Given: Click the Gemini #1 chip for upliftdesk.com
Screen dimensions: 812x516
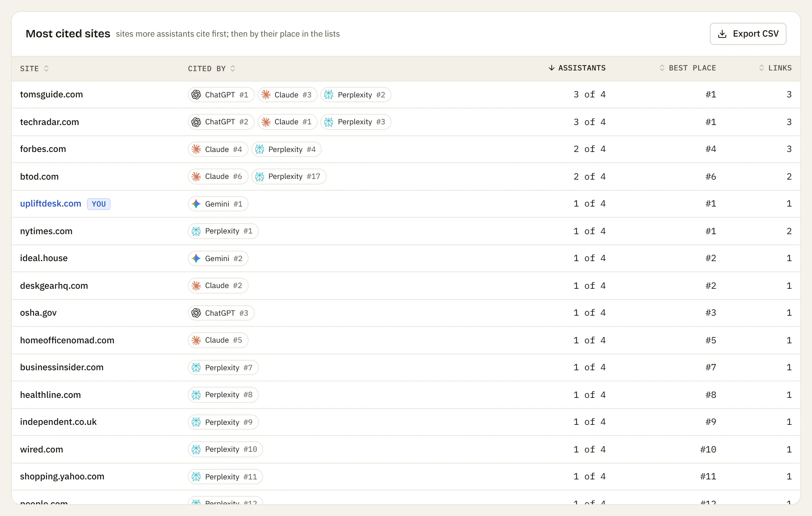Looking at the screenshot, I should 218,204.
